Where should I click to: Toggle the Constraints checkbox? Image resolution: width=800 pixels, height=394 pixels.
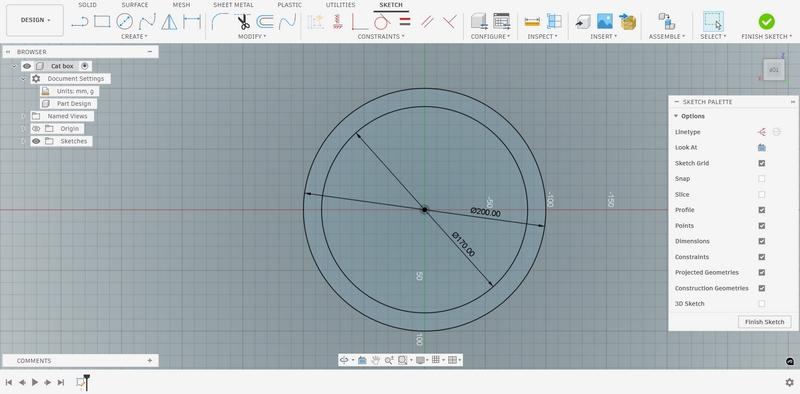(x=762, y=257)
